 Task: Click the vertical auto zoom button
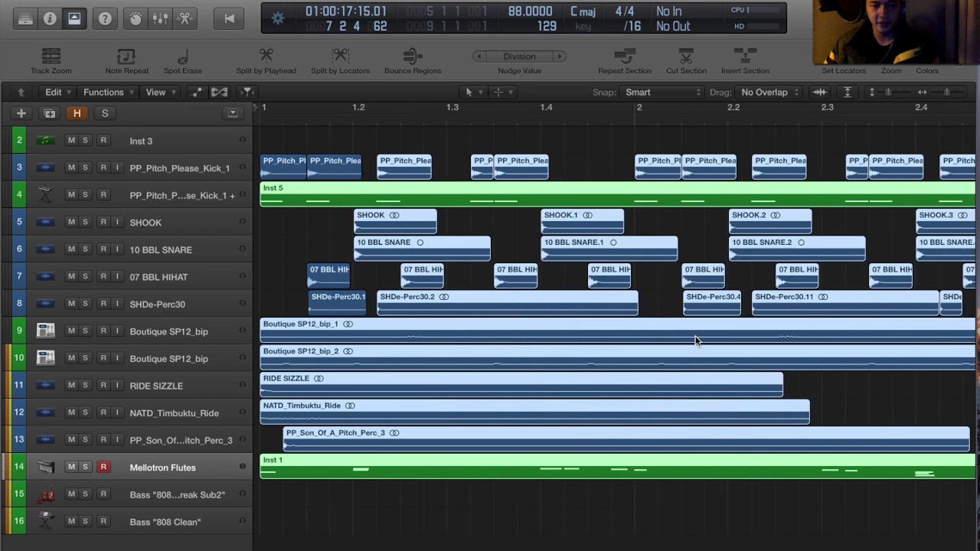point(847,92)
